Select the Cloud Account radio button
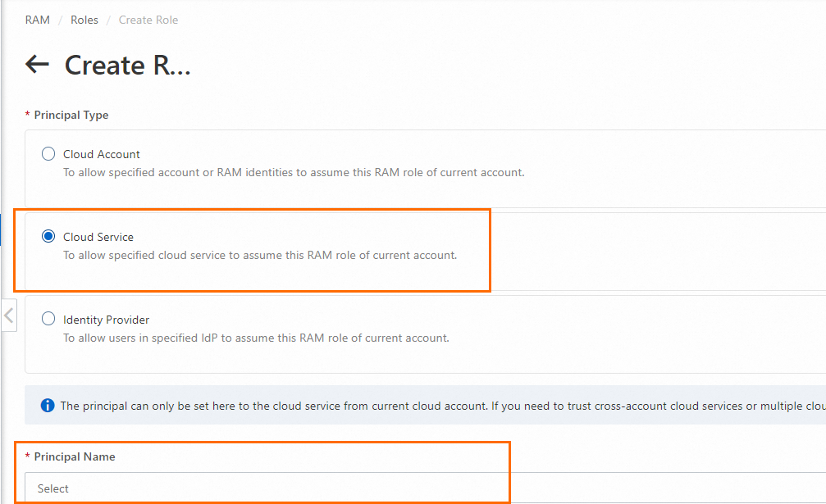Image resolution: width=826 pixels, height=504 pixels. tap(48, 154)
